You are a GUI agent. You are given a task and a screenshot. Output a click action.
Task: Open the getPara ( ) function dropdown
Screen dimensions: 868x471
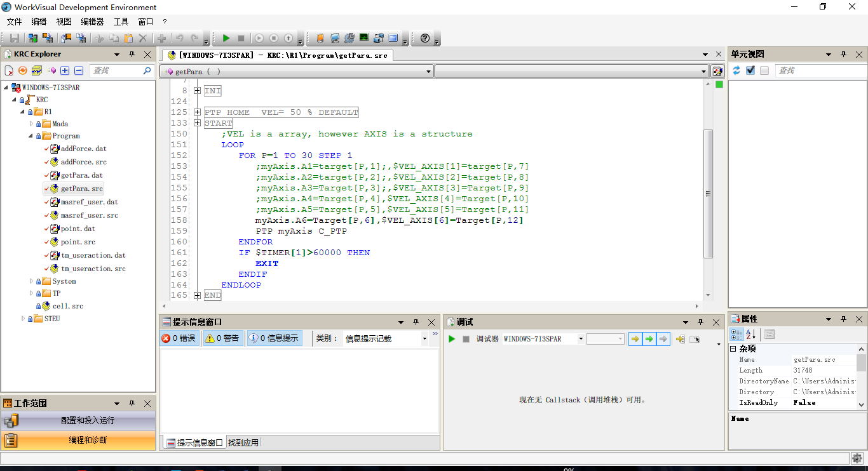click(430, 72)
